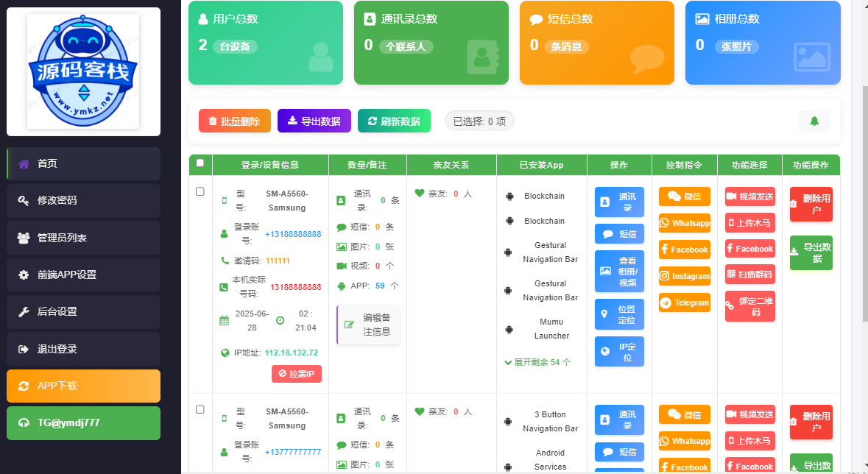The width and height of the screenshot is (868, 474).
Task: Click 编辑备注信息 in the first row
Action: pos(368,325)
